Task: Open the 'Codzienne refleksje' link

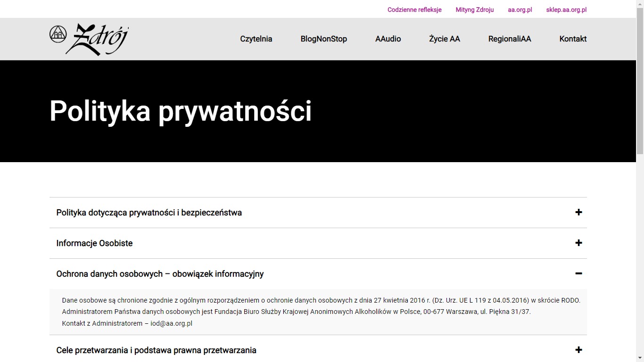Action: pyautogui.click(x=414, y=9)
